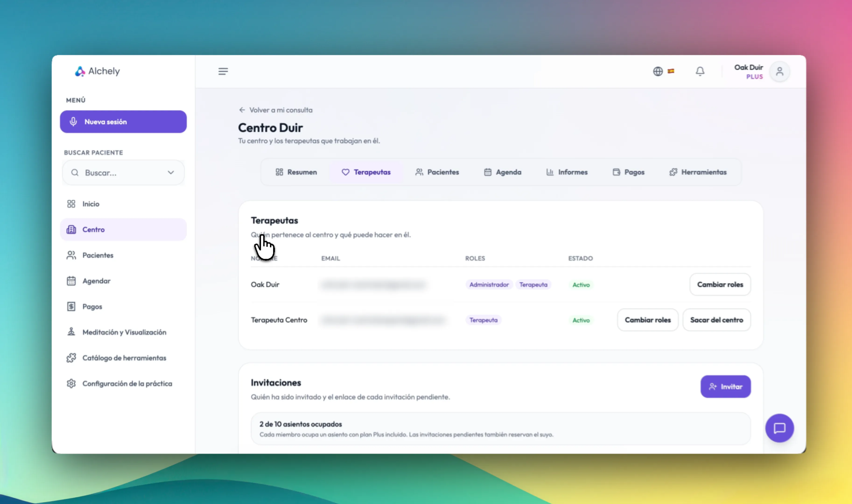Click the Activo status for Oak Duir
Viewport: 852px width, 504px height.
[x=581, y=285]
